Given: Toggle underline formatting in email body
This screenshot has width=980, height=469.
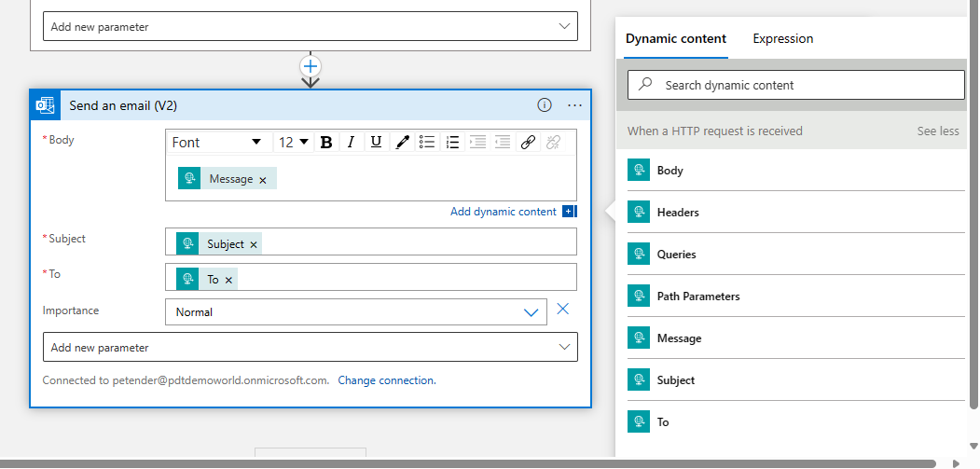Looking at the screenshot, I should [376, 143].
